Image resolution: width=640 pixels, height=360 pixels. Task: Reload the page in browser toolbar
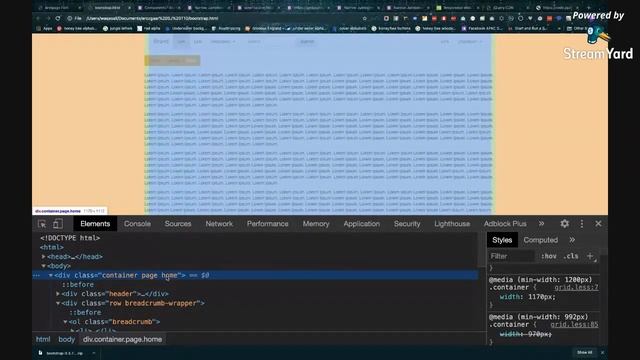(58, 18)
